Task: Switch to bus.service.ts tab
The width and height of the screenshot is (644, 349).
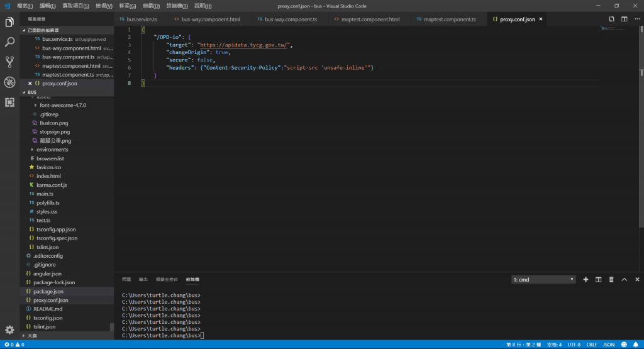Action: [x=142, y=19]
